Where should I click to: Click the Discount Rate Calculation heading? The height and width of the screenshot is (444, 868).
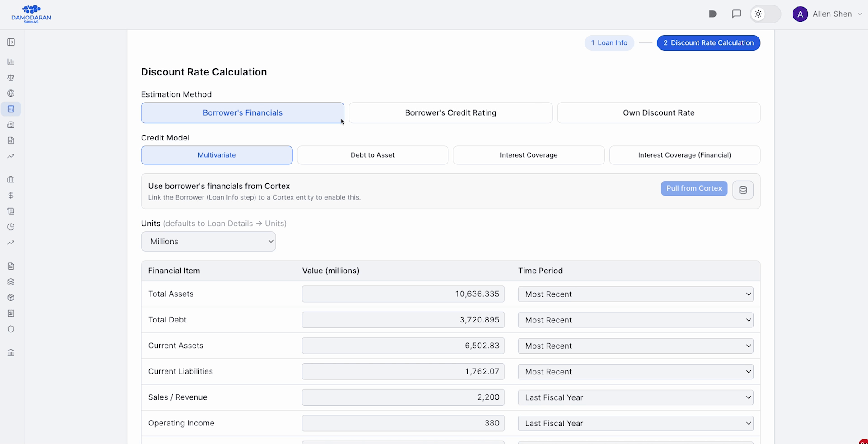204,72
